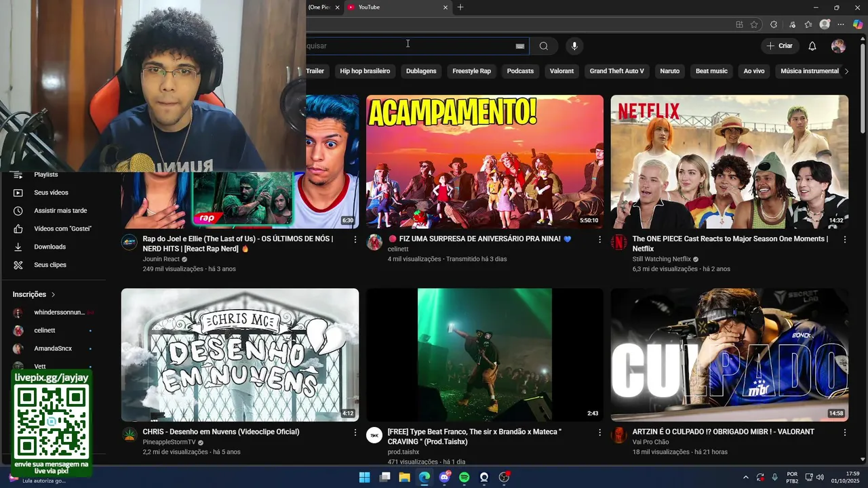Select the Ao vivo filter chip
The height and width of the screenshot is (488, 868).
(x=754, y=71)
